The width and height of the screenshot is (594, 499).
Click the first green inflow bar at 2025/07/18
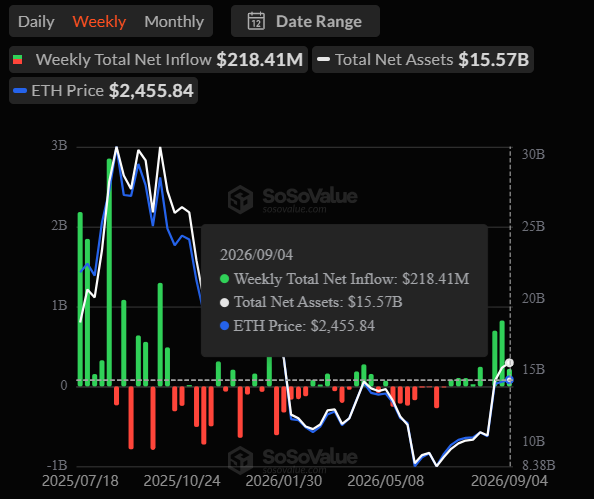(80, 299)
